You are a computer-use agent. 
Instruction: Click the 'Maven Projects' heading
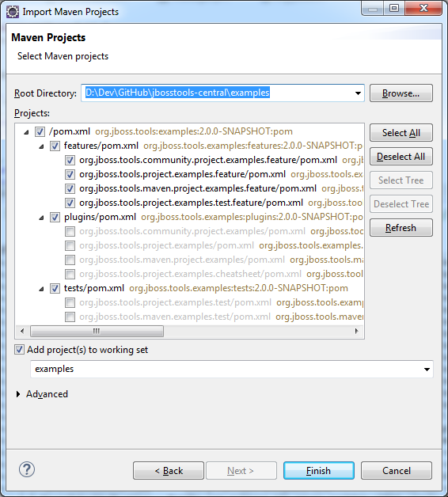[x=48, y=37]
